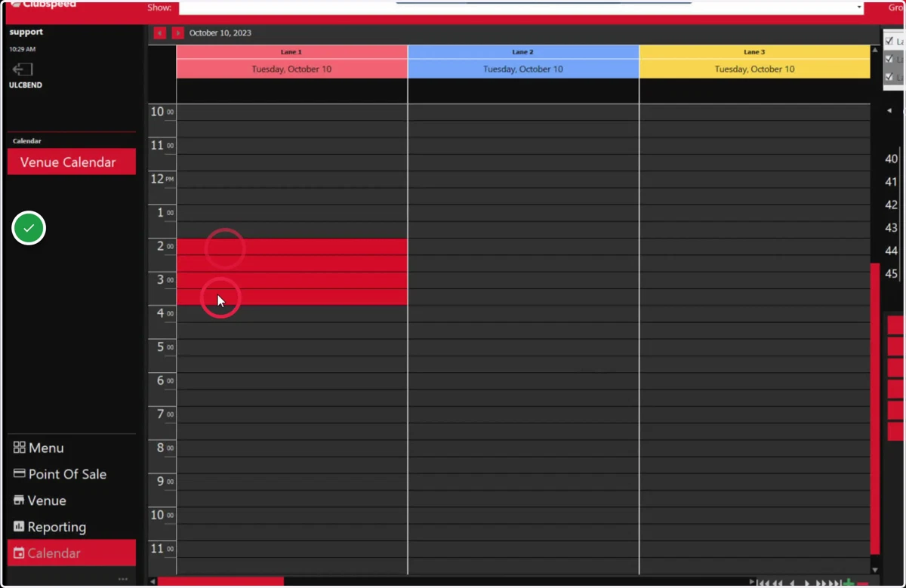Click the 2 00 time label
Screen dimensions: 906x588
pos(165,246)
